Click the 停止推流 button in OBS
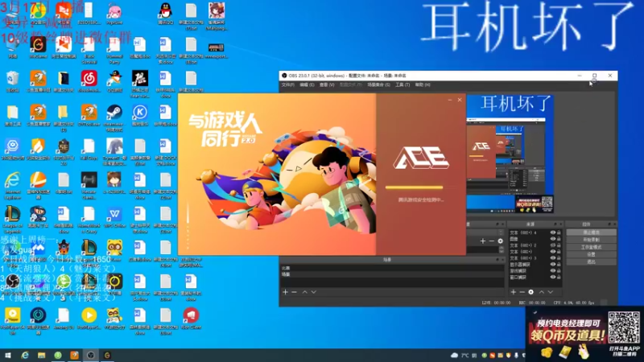Screen dimensions: 644x362 point(591,232)
